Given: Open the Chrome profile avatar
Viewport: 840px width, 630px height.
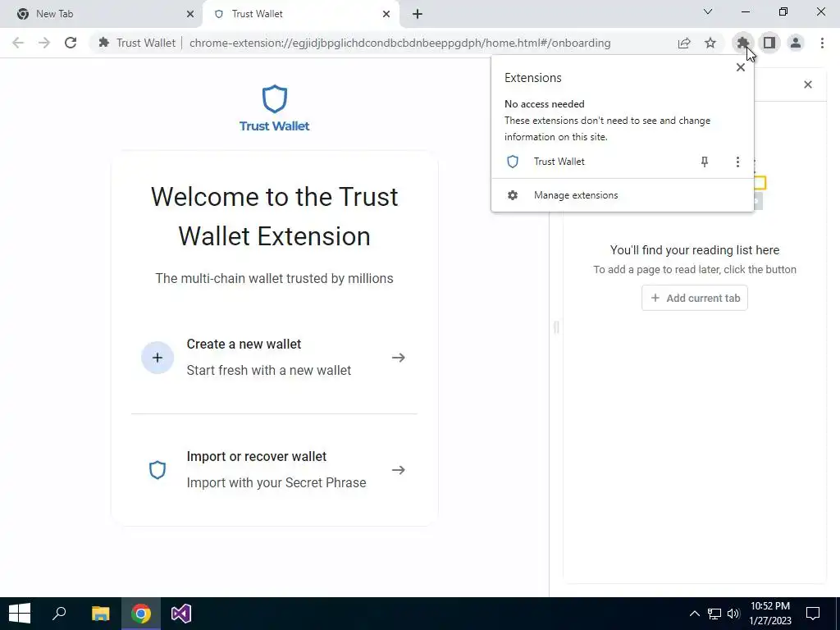Looking at the screenshot, I should point(796,43).
